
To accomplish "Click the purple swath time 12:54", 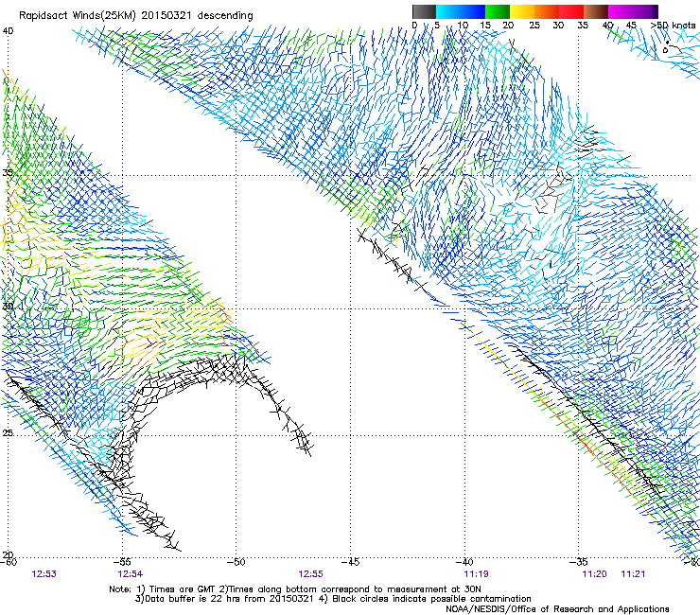I will tap(130, 574).
